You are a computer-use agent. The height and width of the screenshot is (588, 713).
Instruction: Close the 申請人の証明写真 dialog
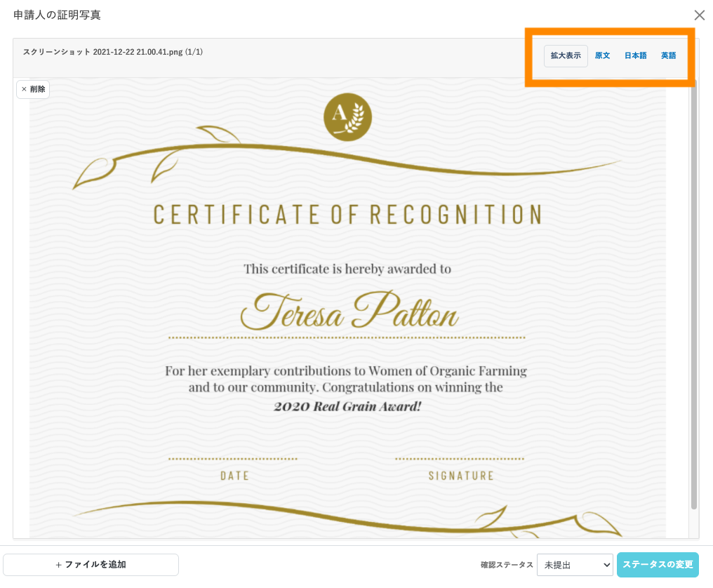coord(700,15)
